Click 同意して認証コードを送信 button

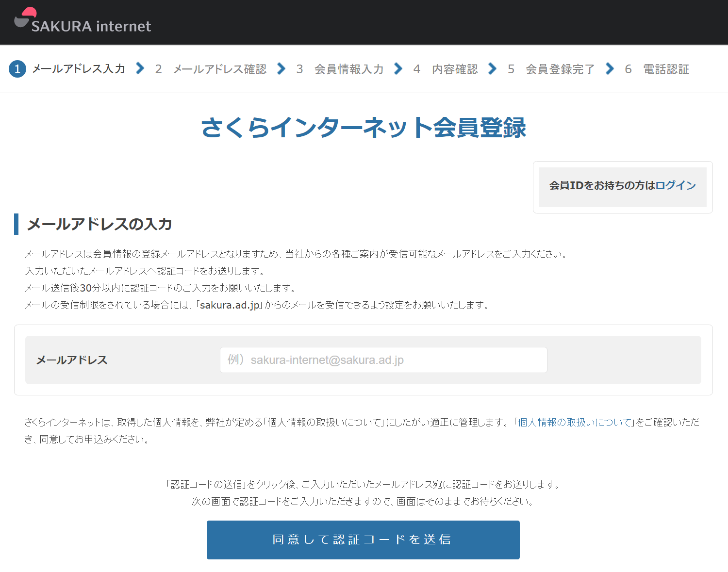tap(363, 540)
